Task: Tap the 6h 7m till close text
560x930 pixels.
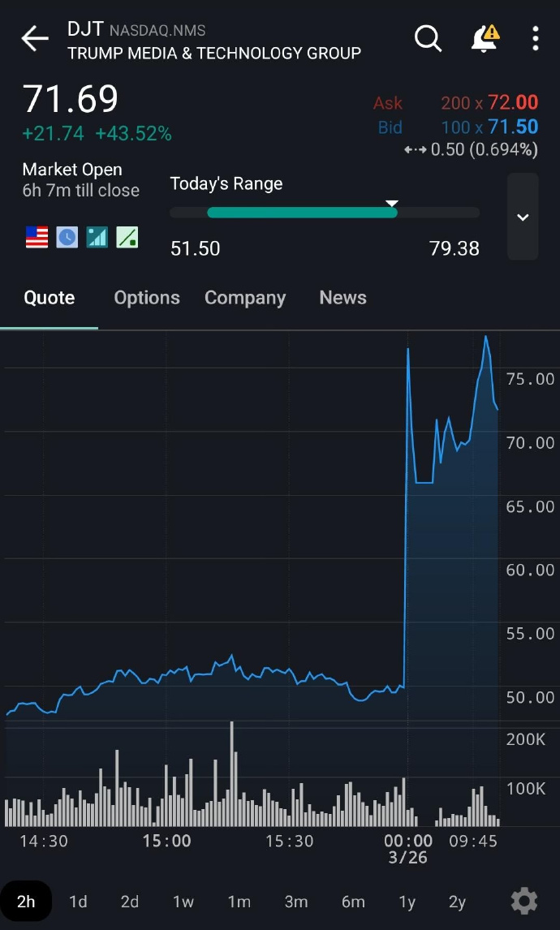Action: point(81,191)
